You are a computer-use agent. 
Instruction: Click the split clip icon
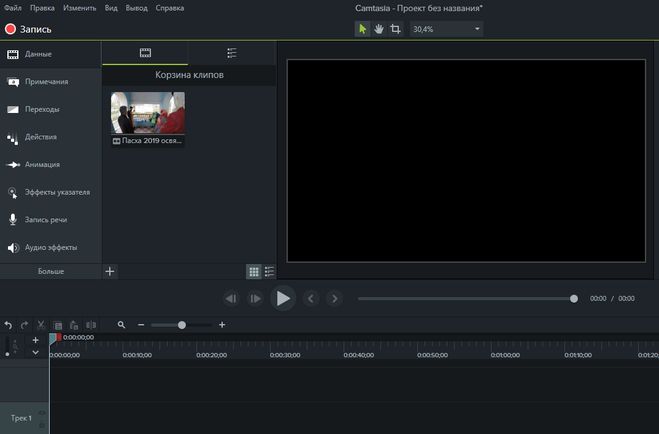(91, 325)
